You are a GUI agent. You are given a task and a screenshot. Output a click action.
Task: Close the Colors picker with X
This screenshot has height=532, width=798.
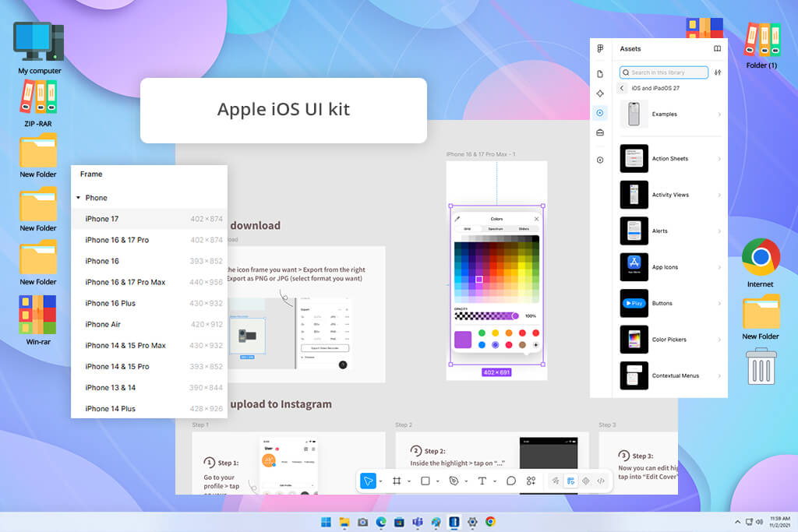pyautogui.click(x=536, y=219)
